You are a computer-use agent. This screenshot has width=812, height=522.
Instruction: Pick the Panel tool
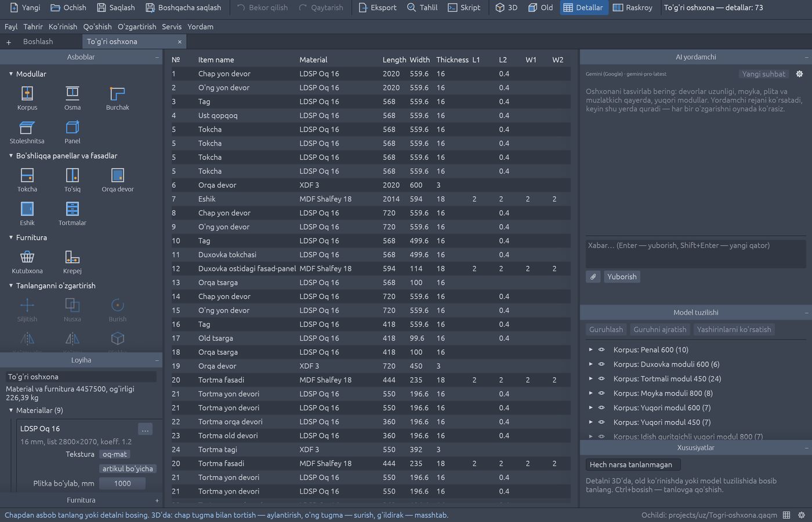(72, 132)
